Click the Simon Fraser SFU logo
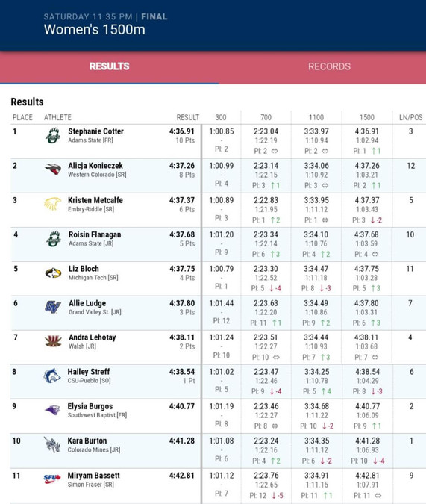This screenshot has height=504, width=426. tap(52, 479)
